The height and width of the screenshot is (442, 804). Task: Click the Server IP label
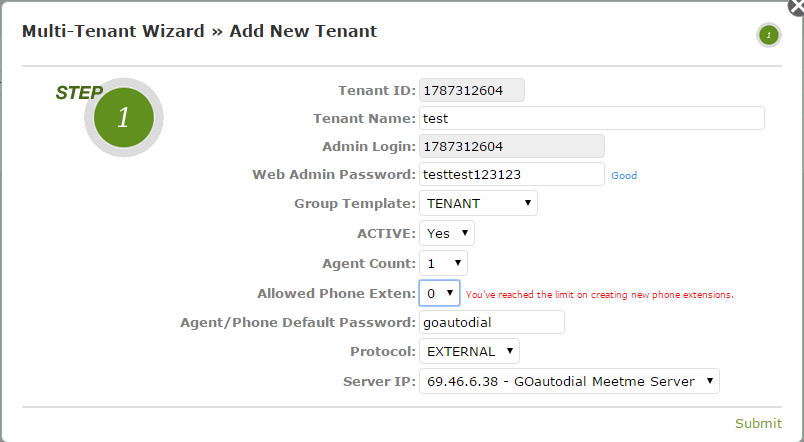tap(379, 381)
